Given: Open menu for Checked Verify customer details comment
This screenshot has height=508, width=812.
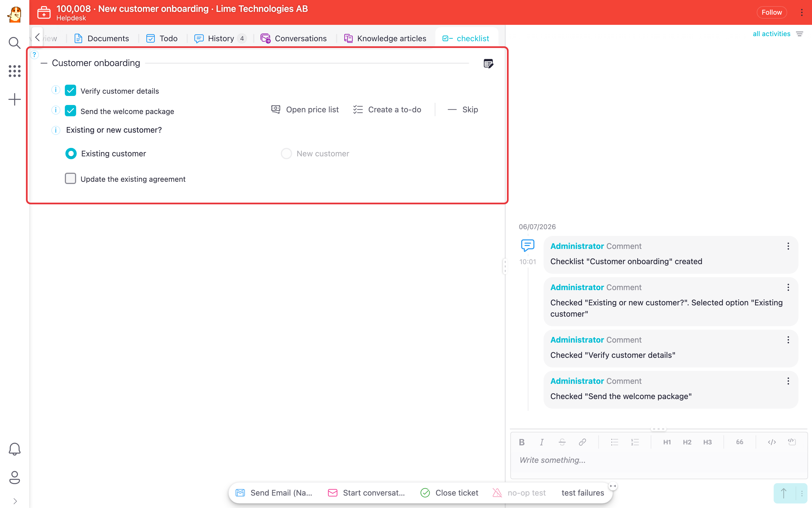Looking at the screenshot, I should tap(788, 340).
